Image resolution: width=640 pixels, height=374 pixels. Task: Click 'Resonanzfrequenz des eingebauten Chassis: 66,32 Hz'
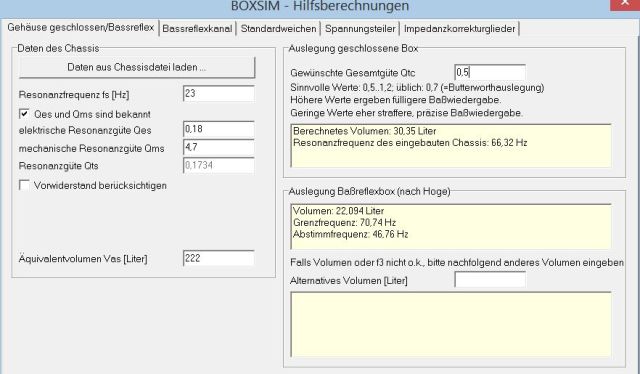410,143
